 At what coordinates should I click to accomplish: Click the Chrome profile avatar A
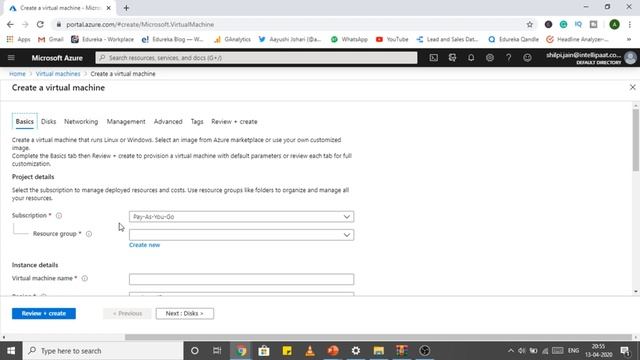[x=614, y=24]
